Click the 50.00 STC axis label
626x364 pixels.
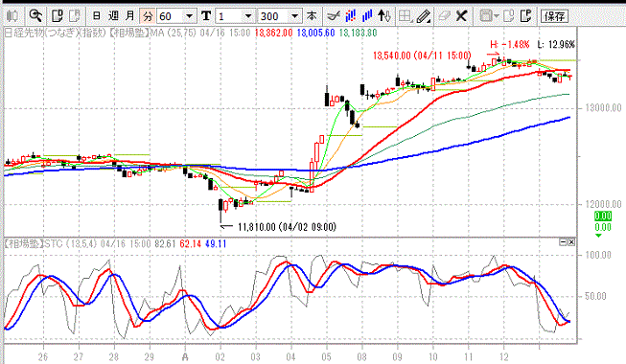[595, 296]
